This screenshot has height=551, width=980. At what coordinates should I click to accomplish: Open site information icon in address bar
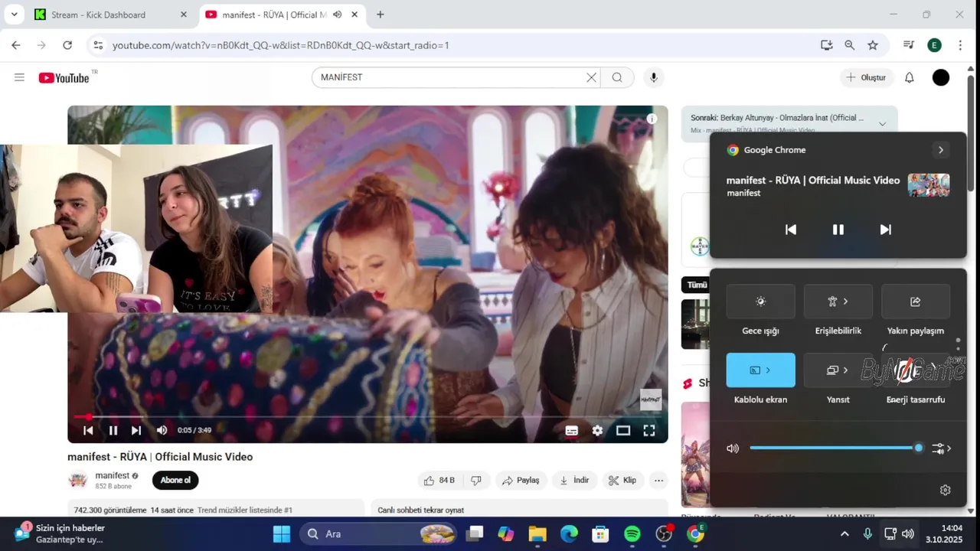97,45
